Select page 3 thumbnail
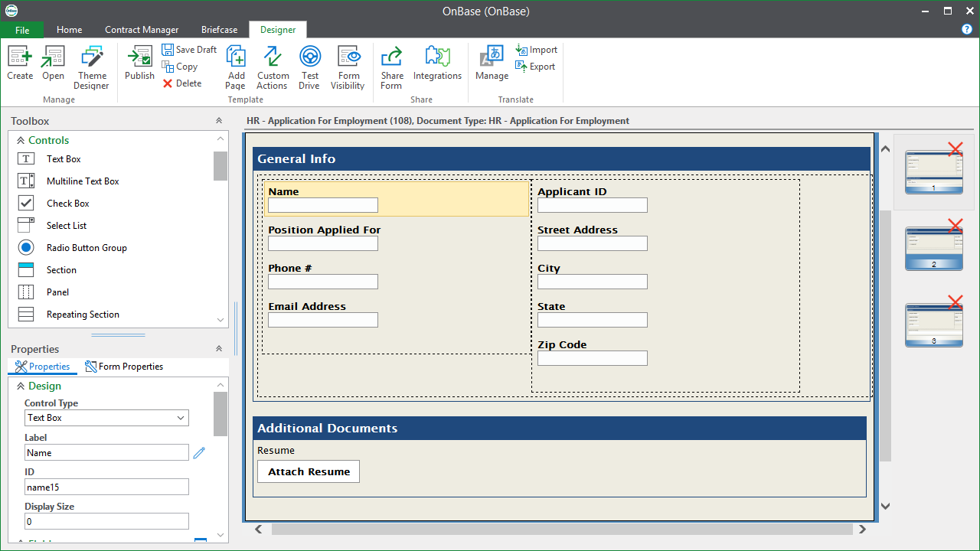 point(933,324)
